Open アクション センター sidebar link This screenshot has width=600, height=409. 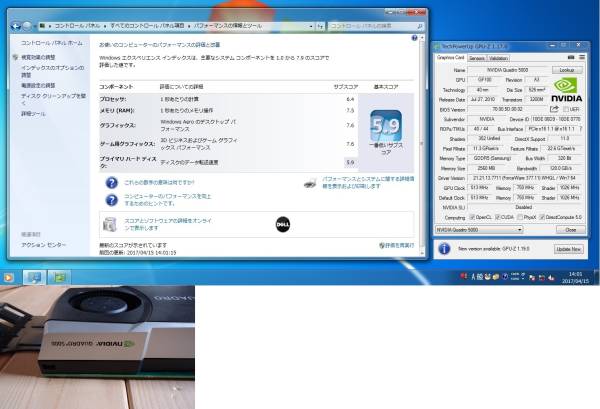point(44,244)
